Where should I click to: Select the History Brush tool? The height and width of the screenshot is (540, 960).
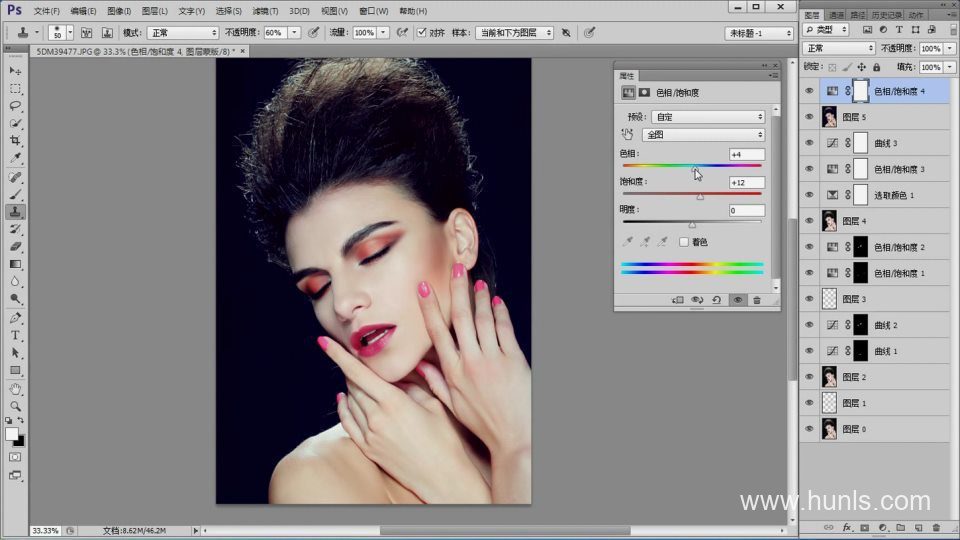tap(15, 229)
